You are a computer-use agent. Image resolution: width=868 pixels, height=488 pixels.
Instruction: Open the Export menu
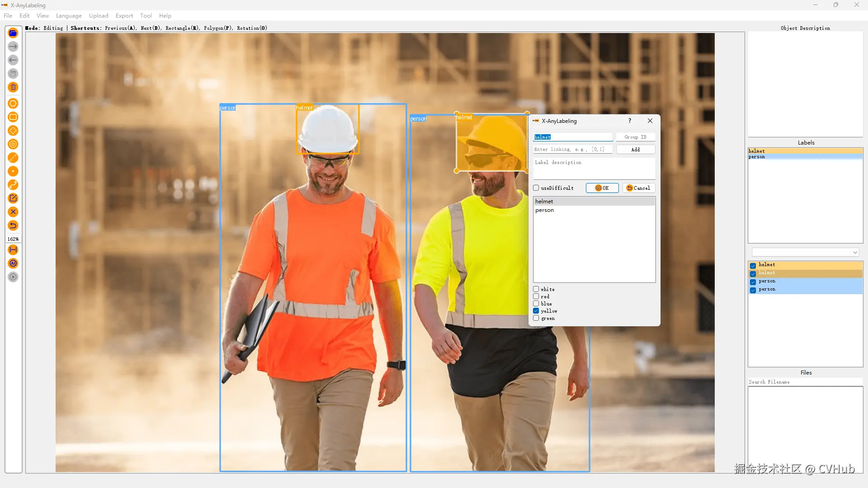(x=124, y=16)
